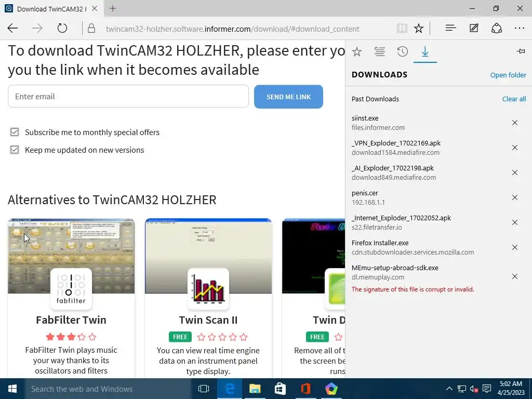
Task: Open Twin Scan II title link
Action: click(x=208, y=320)
